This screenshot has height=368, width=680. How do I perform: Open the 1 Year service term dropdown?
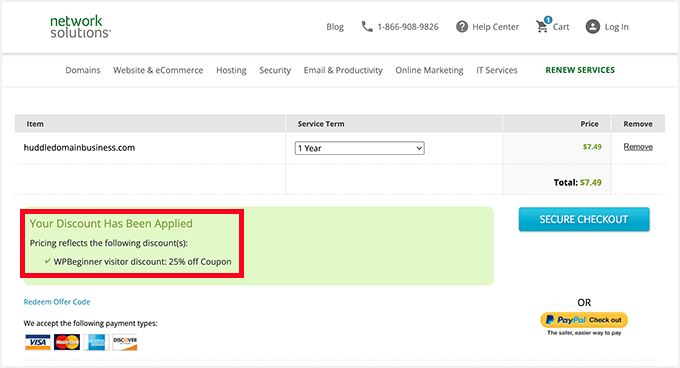(360, 148)
